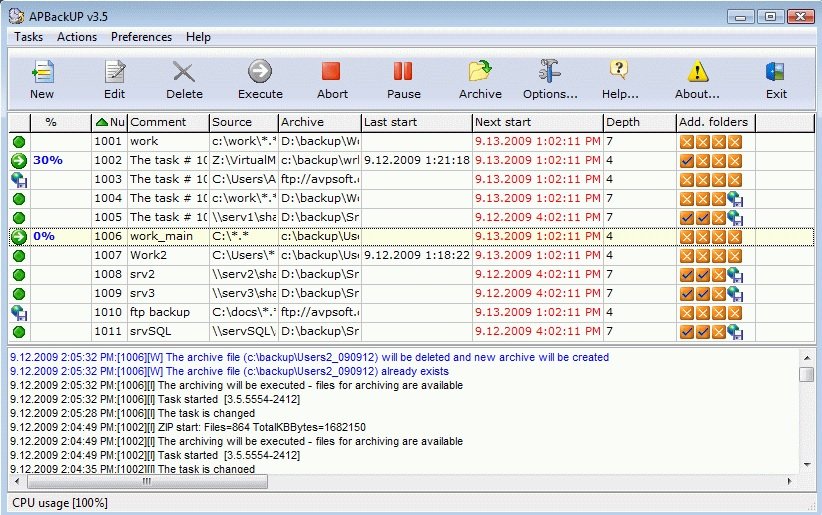Click FTP status icon of task 1003
Viewport: 822px width, 515px height.
point(19,180)
